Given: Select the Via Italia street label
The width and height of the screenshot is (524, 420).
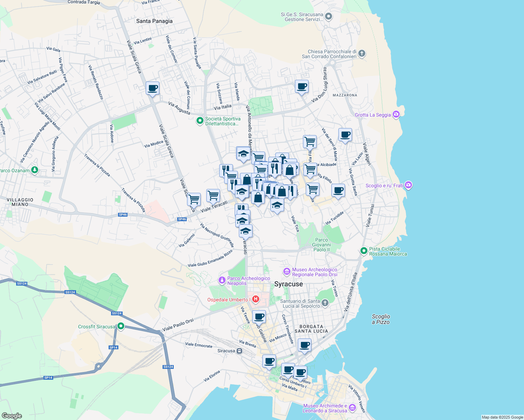Looking at the screenshot, I should click(x=223, y=107).
